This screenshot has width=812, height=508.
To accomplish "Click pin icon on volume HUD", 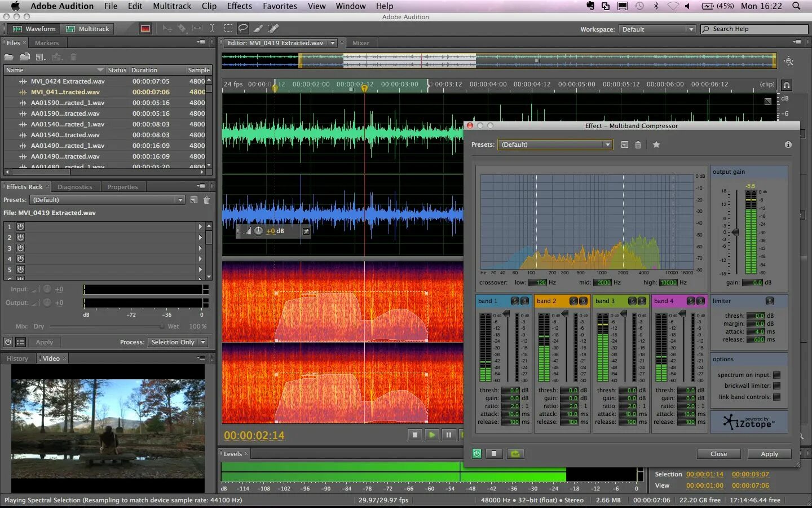I will point(306,231).
